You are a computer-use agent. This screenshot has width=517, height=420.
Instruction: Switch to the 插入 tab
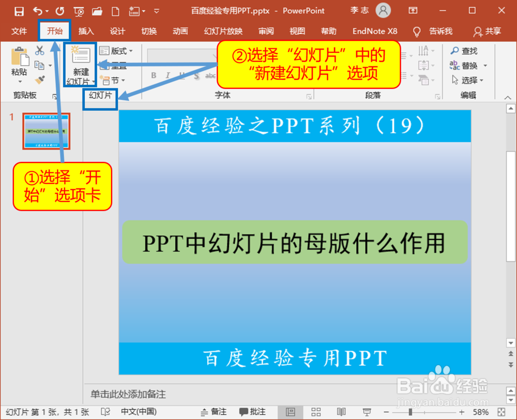point(86,32)
